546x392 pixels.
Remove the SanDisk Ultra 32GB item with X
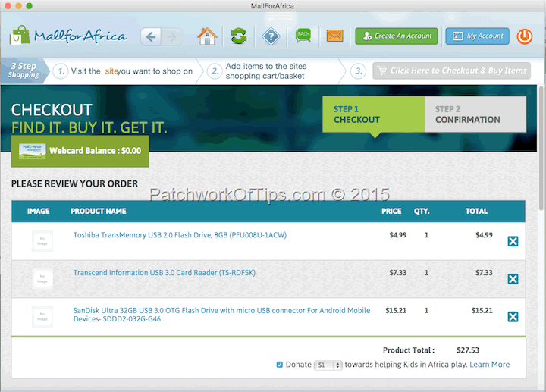(x=513, y=316)
